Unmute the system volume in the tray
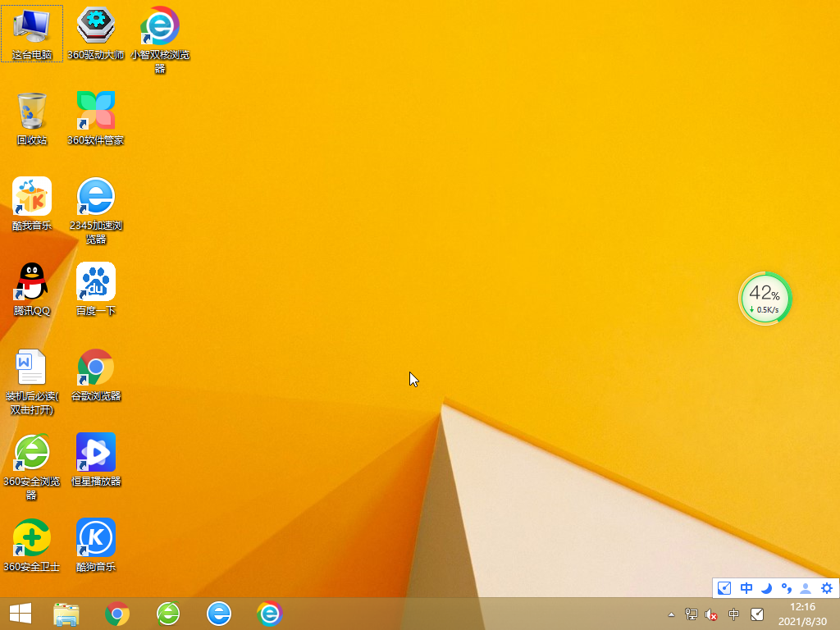The width and height of the screenshot is (840, 630). click(710, 613)
